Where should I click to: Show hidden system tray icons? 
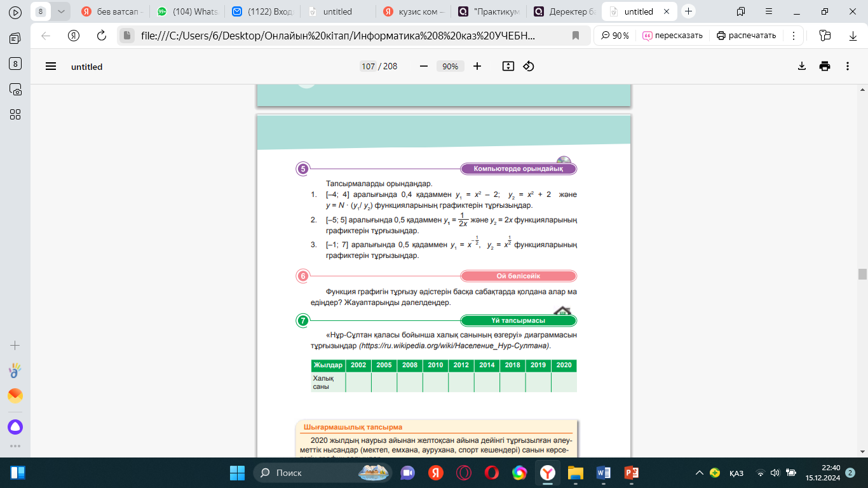pos(700,473)
